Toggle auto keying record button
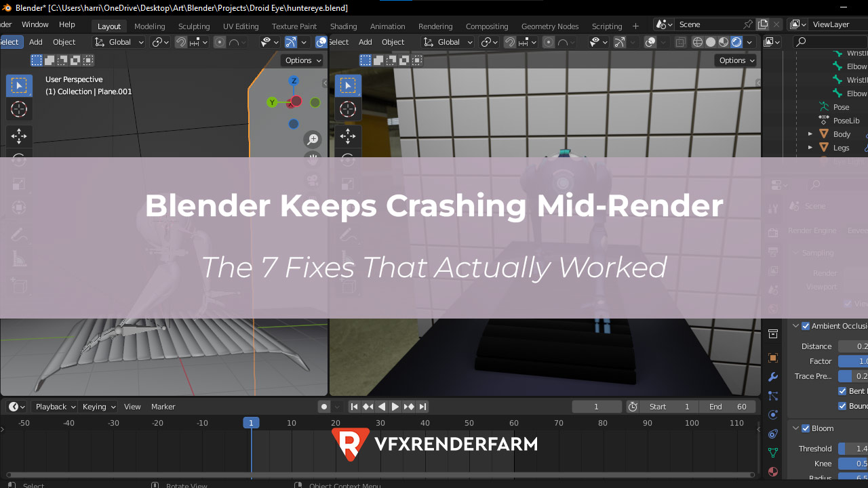Viewport: 868px width, 488px height. point(324,407)
